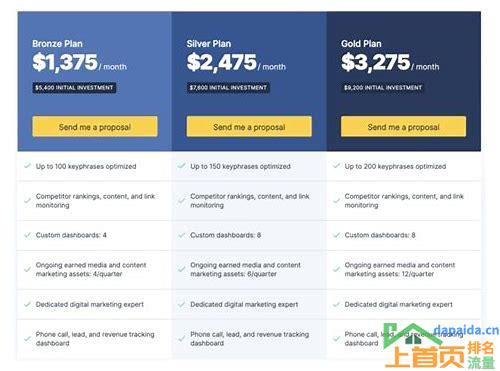
Task: Click the $9,200 initial investment badge
Action: (383, 88)
